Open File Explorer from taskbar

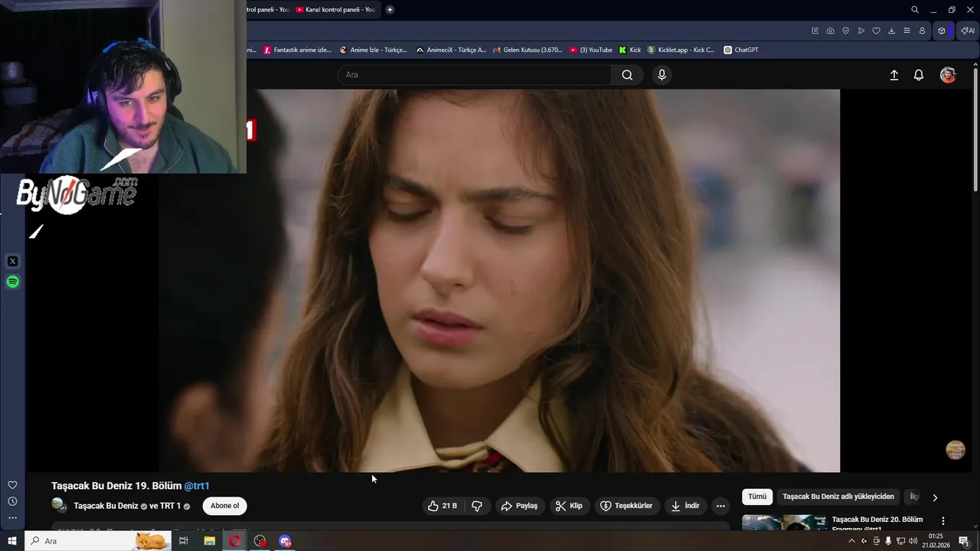[x=209, y=541]
